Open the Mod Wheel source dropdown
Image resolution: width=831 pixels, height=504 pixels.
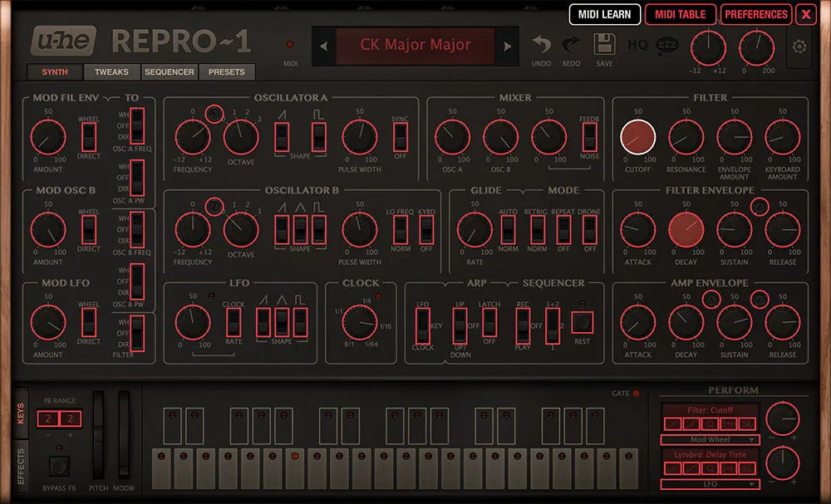pyautogui.click(x=709, y=439)
